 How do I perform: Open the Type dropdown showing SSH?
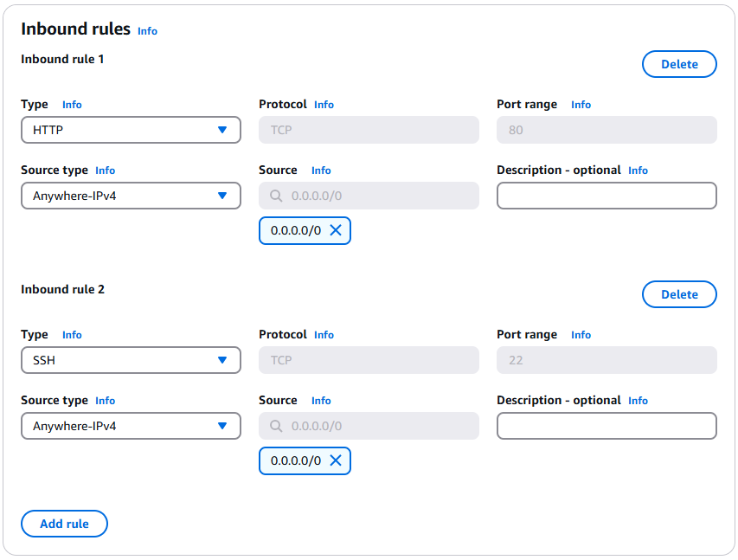point(131,360)
